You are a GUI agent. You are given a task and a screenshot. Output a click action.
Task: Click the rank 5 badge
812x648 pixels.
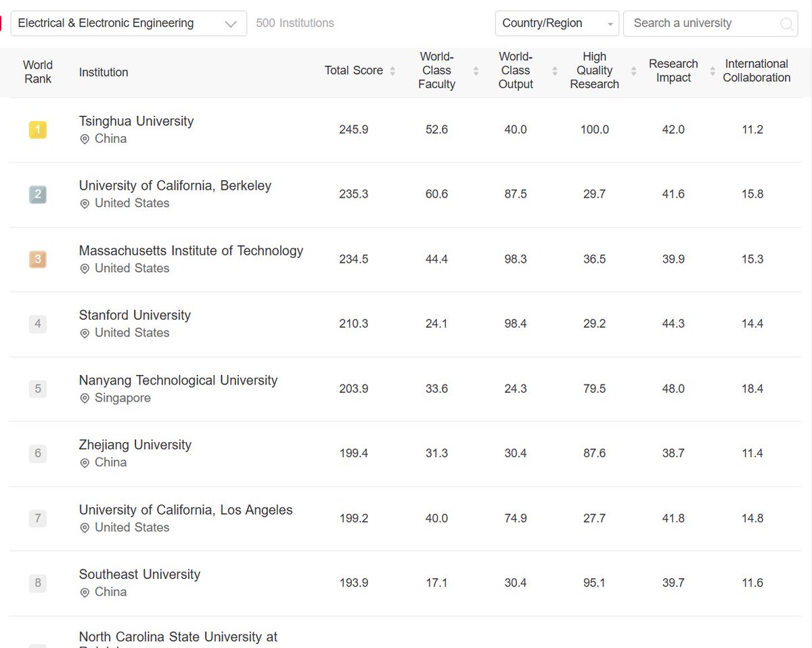pyautogui.click(x=38, y=389)
